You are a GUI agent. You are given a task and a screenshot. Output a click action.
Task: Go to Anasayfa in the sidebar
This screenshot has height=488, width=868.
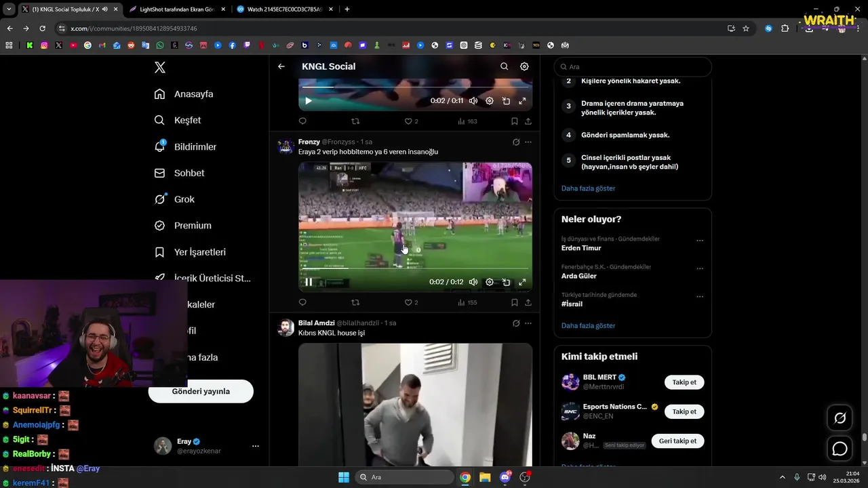coord(184,94)
